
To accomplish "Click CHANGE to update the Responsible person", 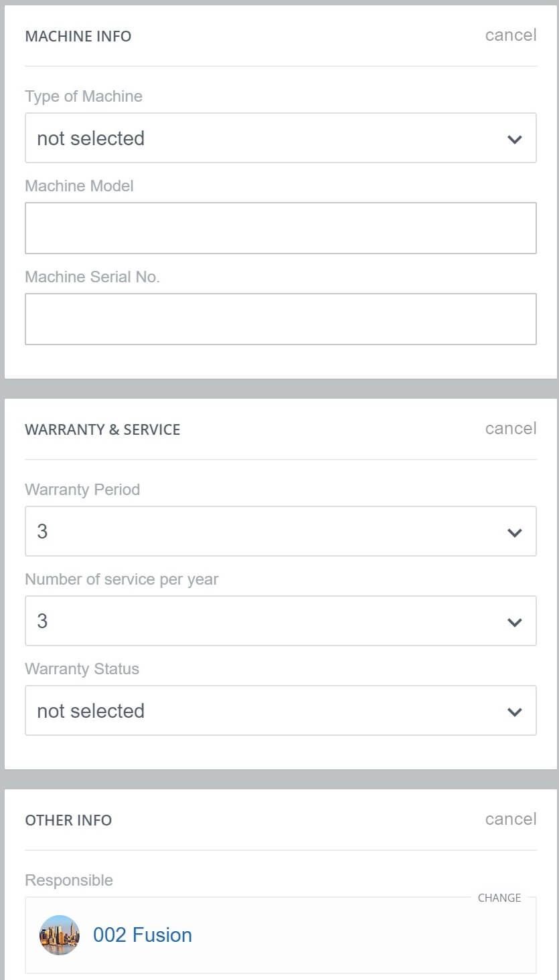I will point(499,898).
